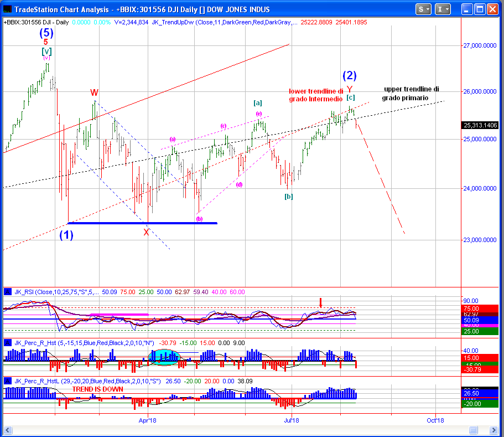Click the 23,000.0000 price axis label

(x=480, y=240)
